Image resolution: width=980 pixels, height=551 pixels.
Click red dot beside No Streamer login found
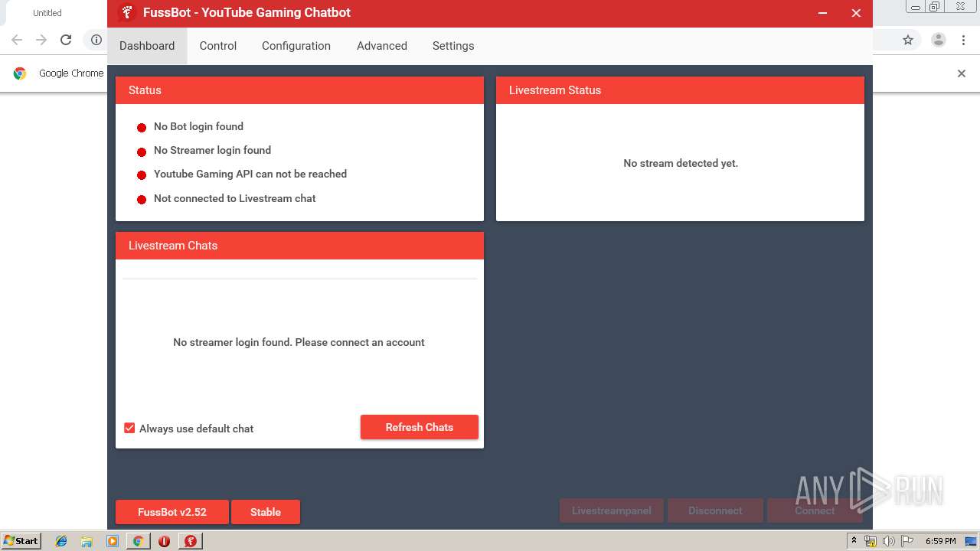tap(142, 152)
